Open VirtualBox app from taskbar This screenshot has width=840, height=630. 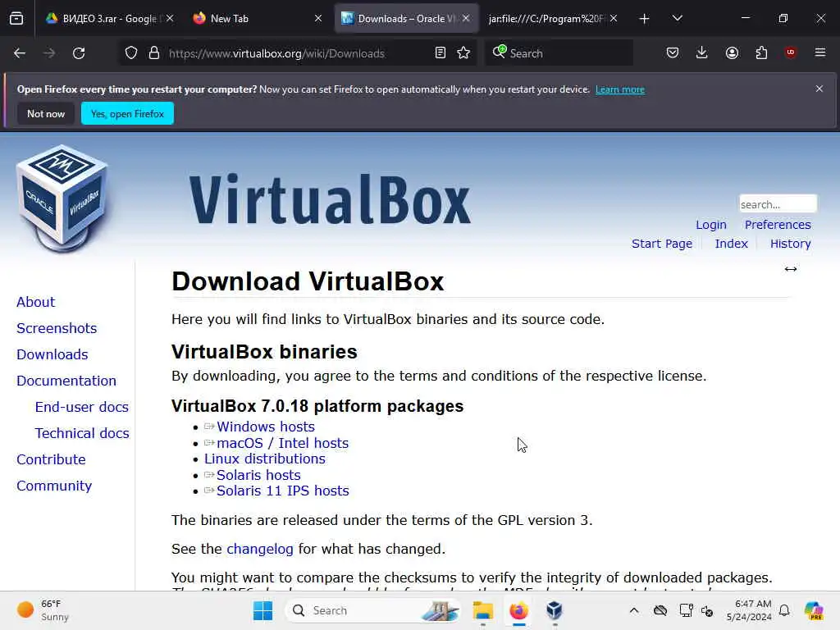click(x=555, y=610)
